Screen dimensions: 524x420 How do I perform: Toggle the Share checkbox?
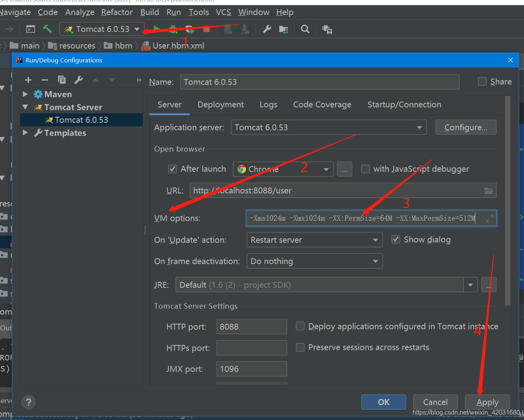[483, 81]
